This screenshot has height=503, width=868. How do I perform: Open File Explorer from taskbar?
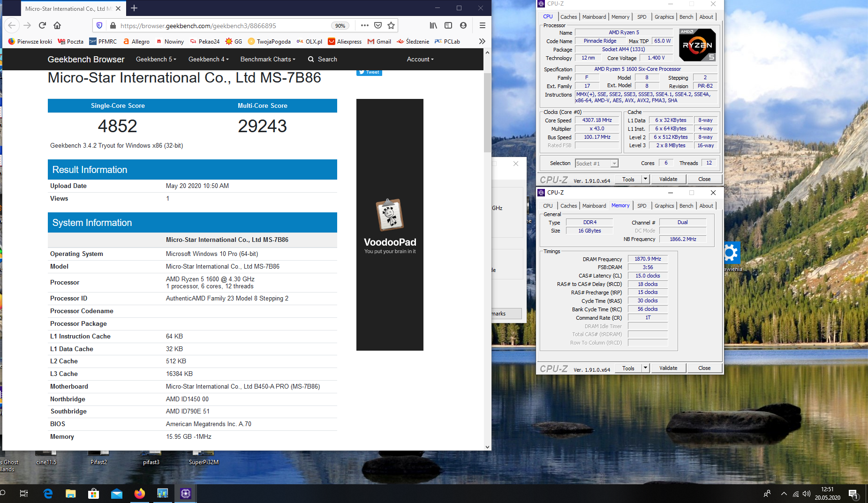pos(70,494)
